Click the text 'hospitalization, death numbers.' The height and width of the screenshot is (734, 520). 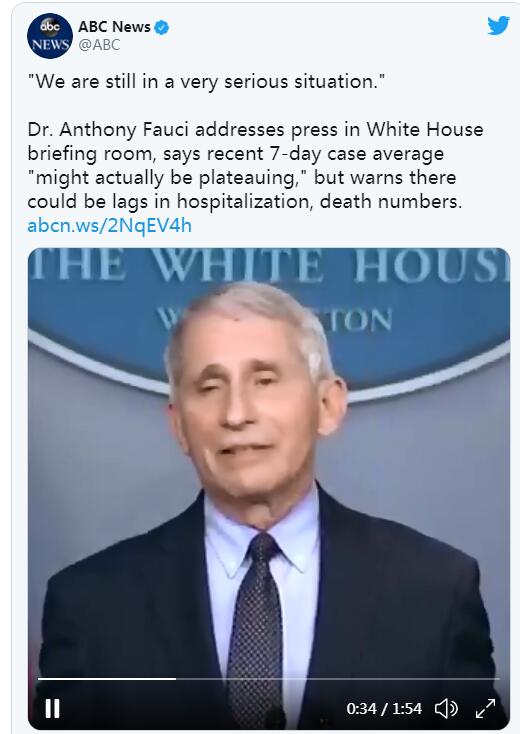pyautogui.click(x=319, y=202)
